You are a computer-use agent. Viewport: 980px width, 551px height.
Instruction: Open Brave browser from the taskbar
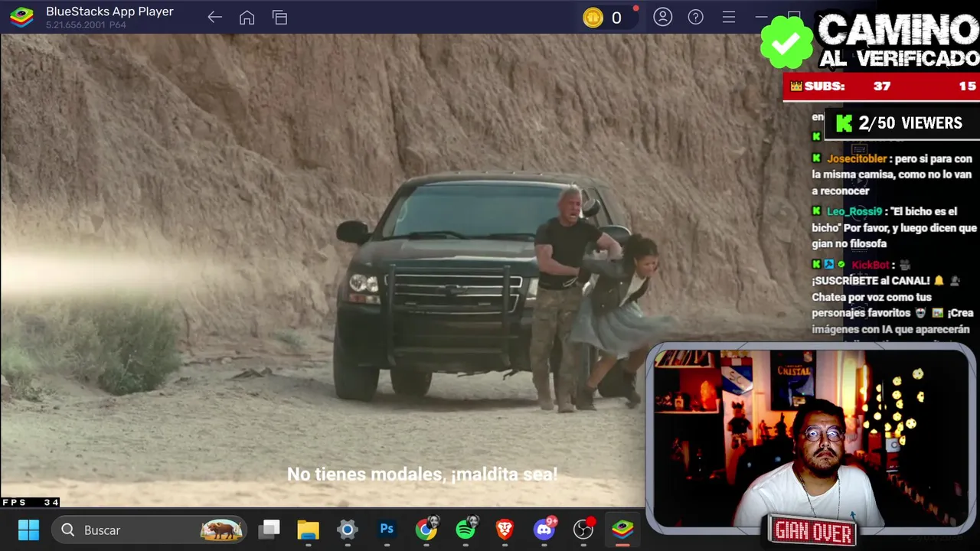pyautogui.click(x=505, y=530)
